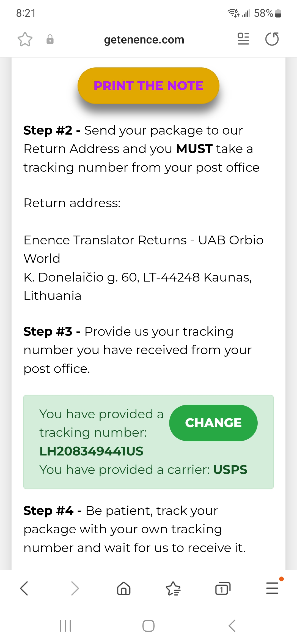Open the browser hamburger menu

(x=272, y=588)
